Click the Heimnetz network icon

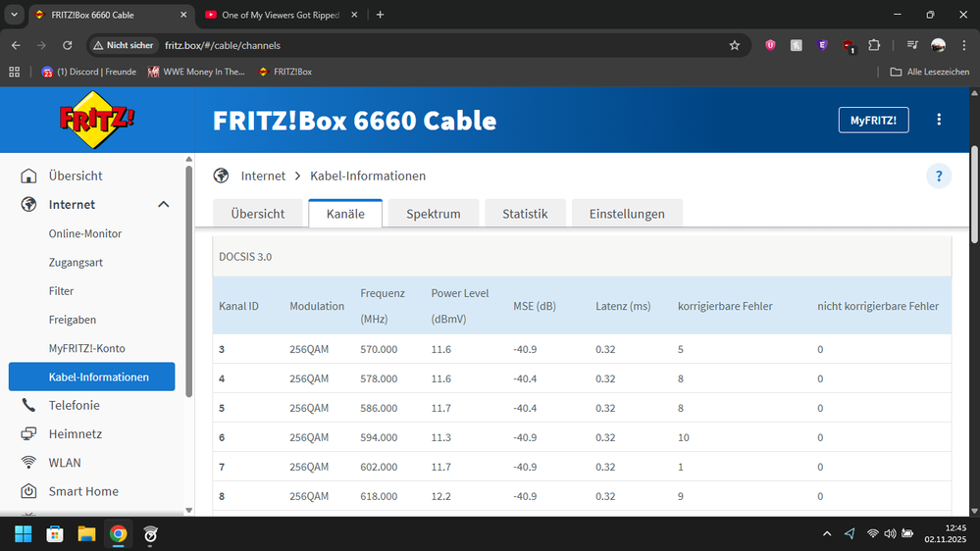click(x=28, y=433)
